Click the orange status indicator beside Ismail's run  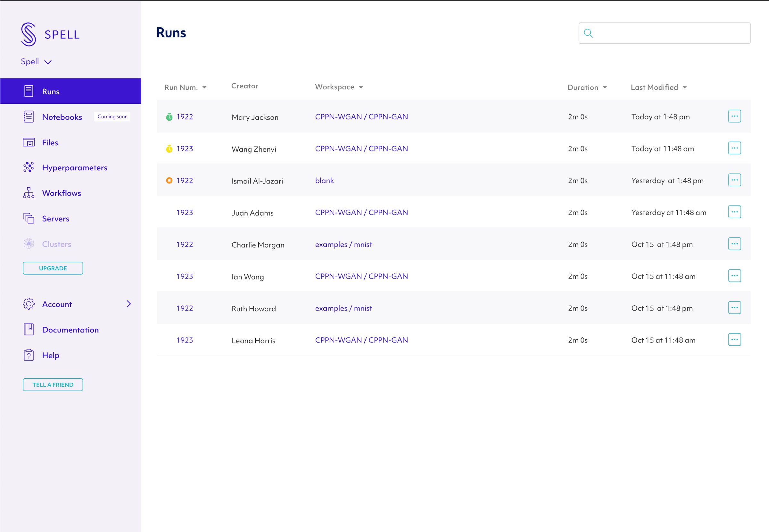click(x=169, y=180)
